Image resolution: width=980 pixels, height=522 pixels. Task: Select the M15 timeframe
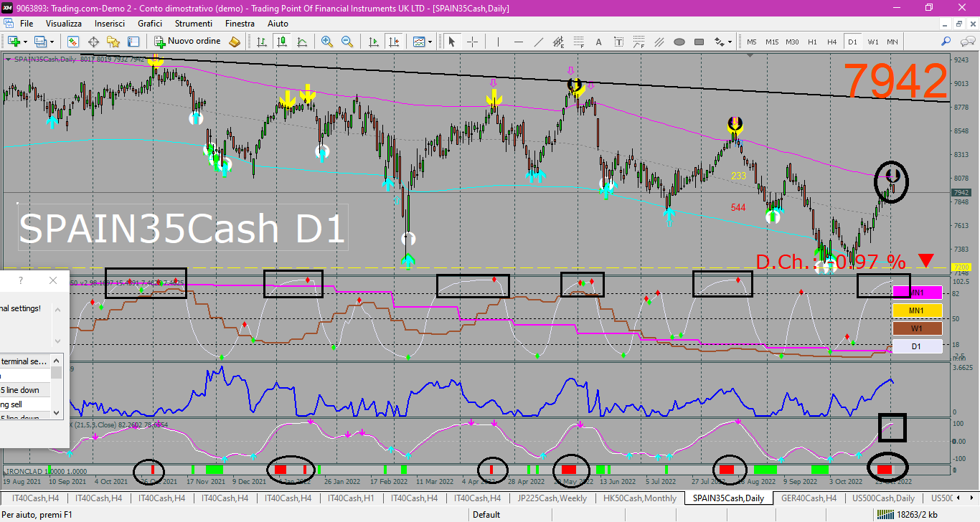(772, 42)
